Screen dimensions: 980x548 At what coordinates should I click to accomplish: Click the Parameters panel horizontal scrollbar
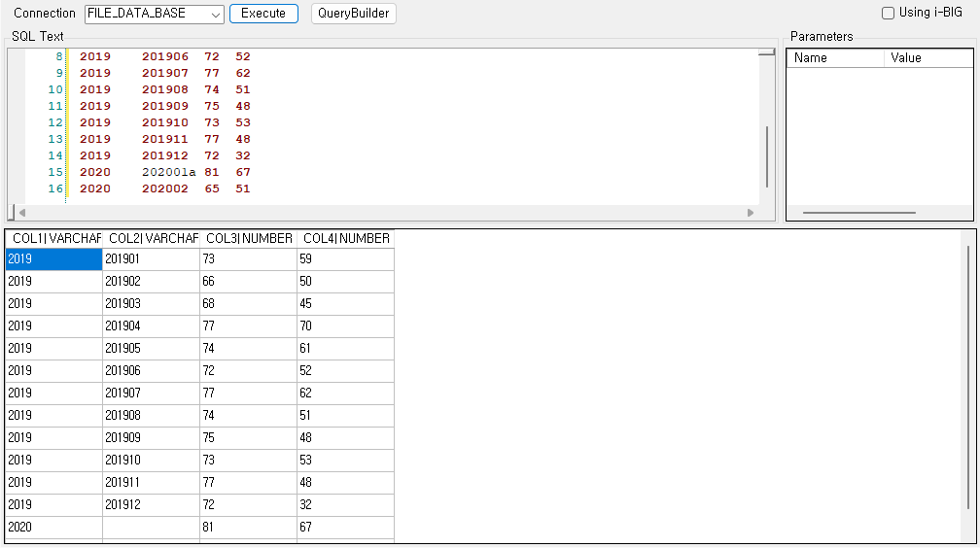(858, 213)
